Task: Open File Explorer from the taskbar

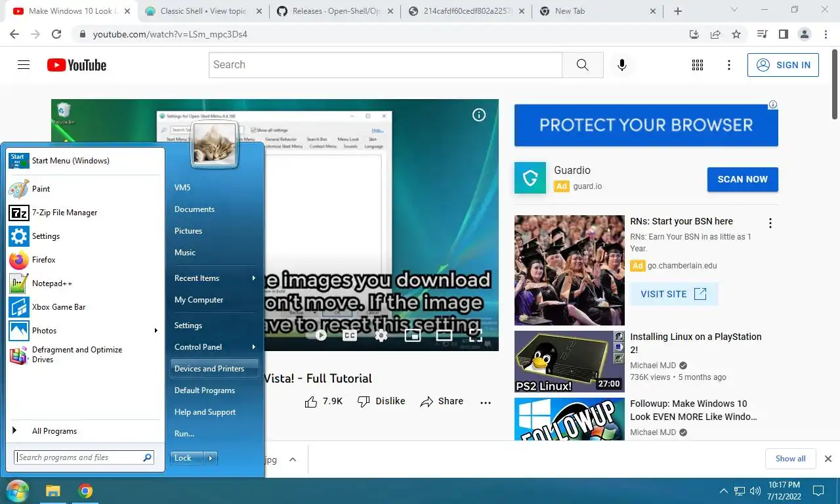Action: point(52,491)
